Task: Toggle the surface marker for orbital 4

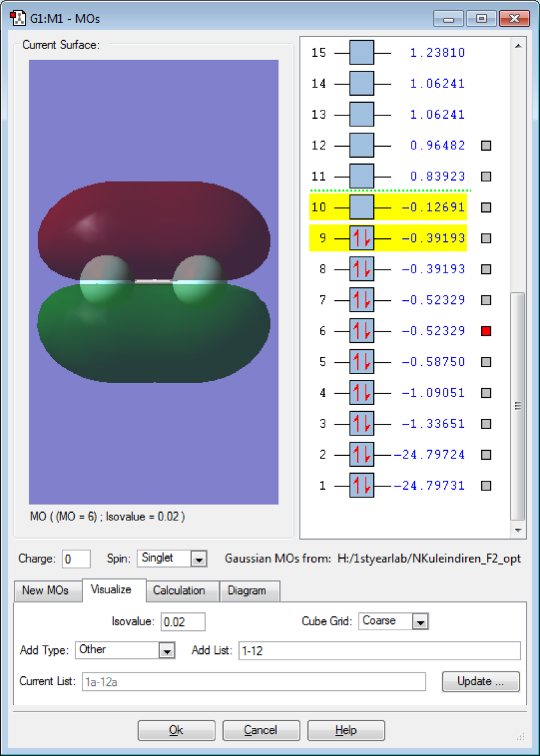Action: point(486,393)
